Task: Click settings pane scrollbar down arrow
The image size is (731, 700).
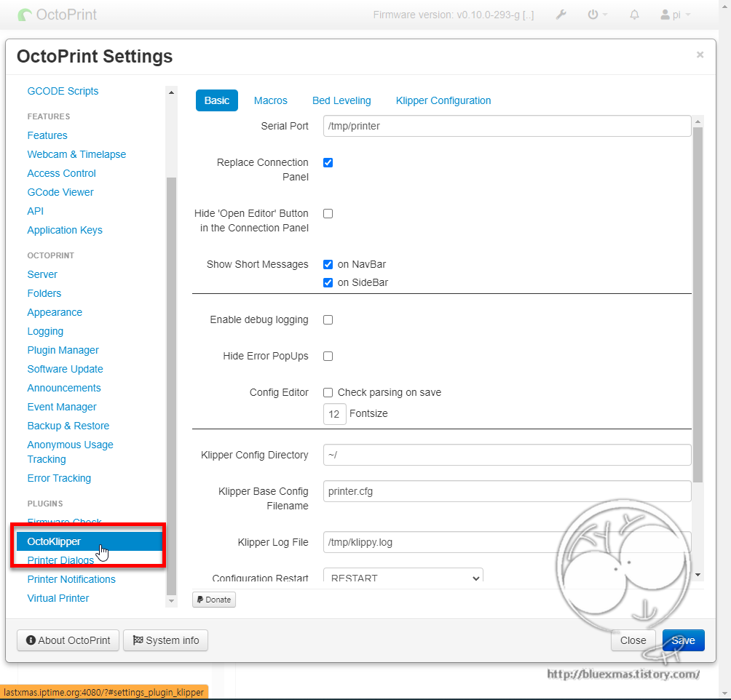Action: click(698, 575)
